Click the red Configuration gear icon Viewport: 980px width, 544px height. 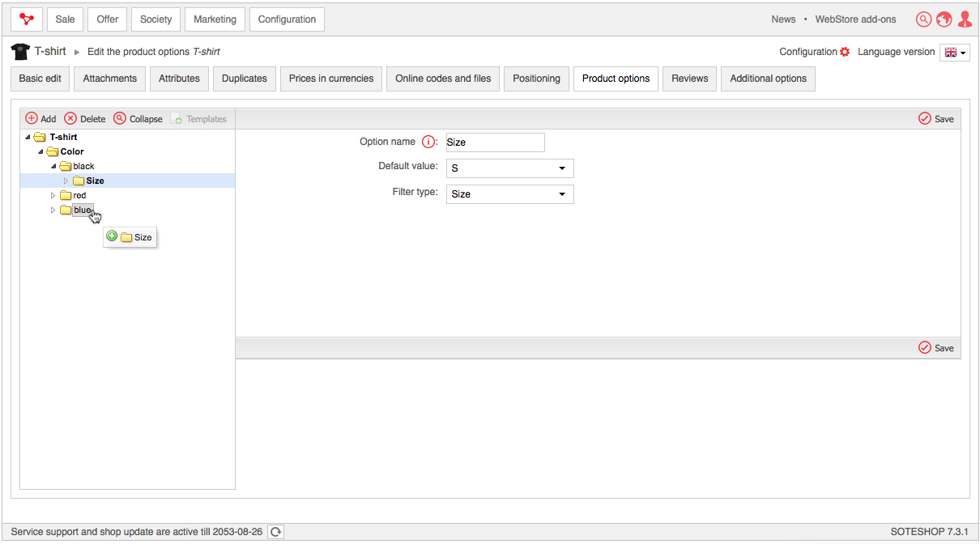845,52
